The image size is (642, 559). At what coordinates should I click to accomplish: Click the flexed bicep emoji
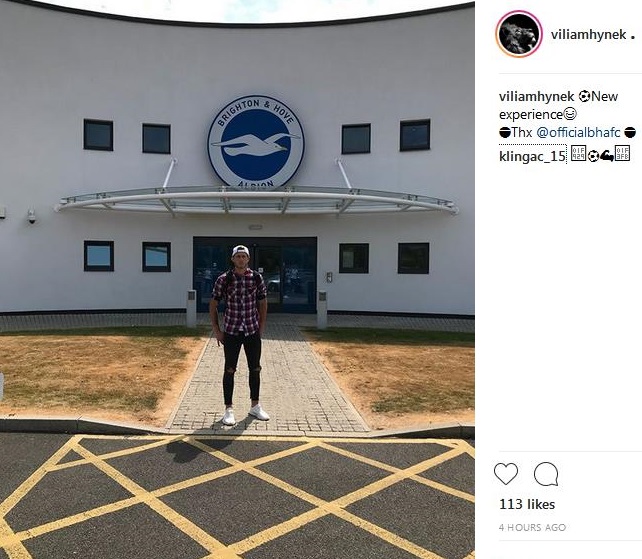[607, 156]
